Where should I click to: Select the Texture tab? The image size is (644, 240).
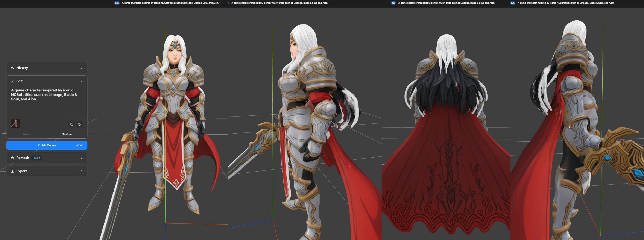pos(67,134)
